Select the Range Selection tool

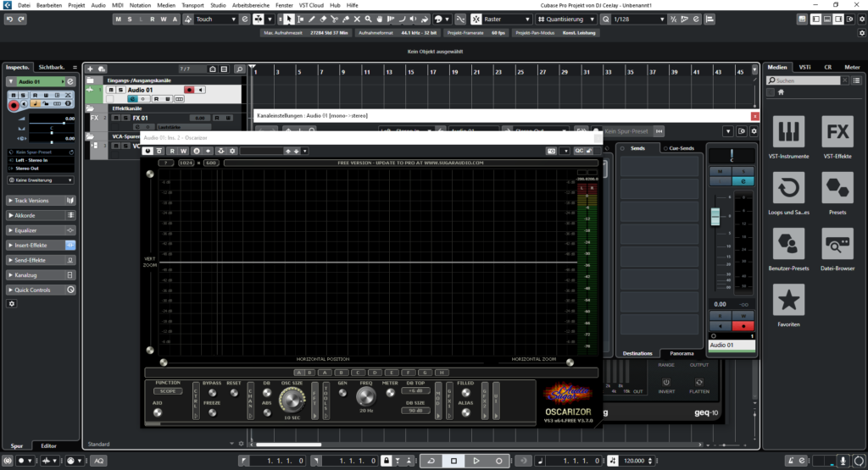(301, 19)
